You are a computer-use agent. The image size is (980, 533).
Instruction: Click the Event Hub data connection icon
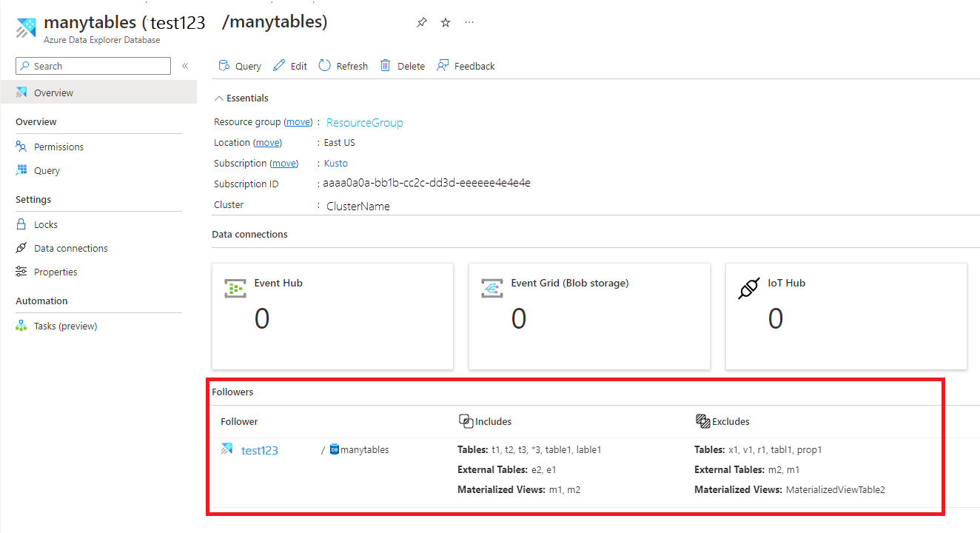[235, 288]
